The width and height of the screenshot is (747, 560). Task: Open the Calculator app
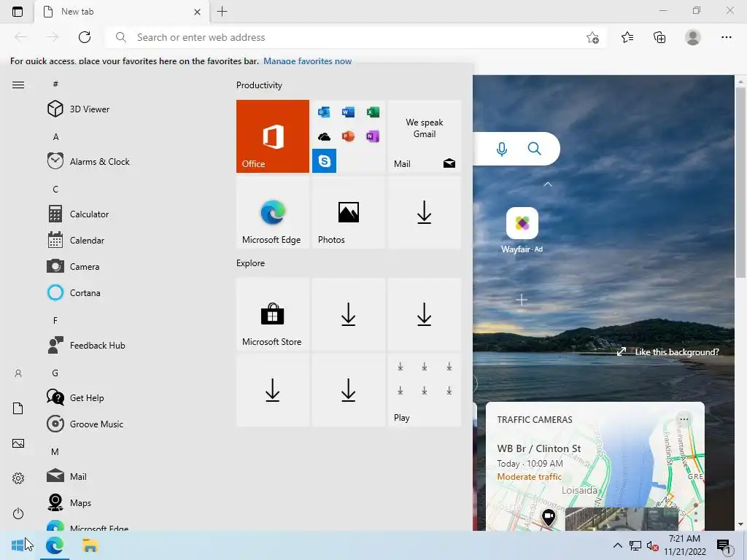point(79,214)
